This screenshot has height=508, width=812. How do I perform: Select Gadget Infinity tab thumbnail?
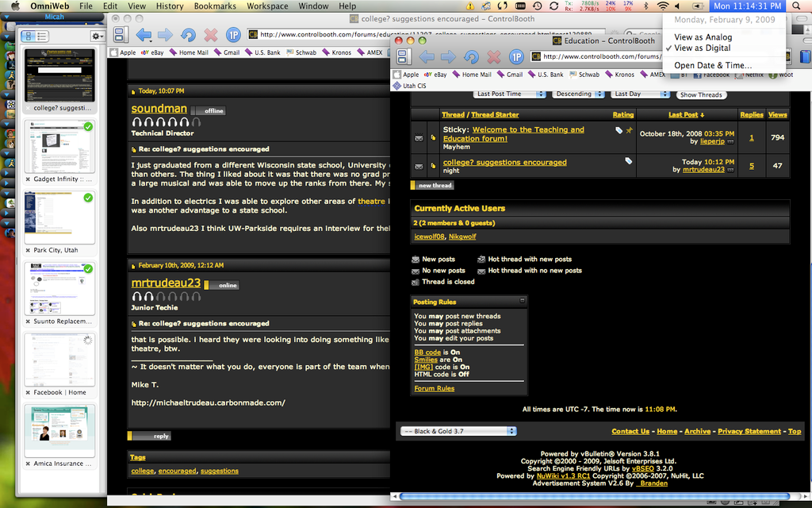tap(59, 147)
